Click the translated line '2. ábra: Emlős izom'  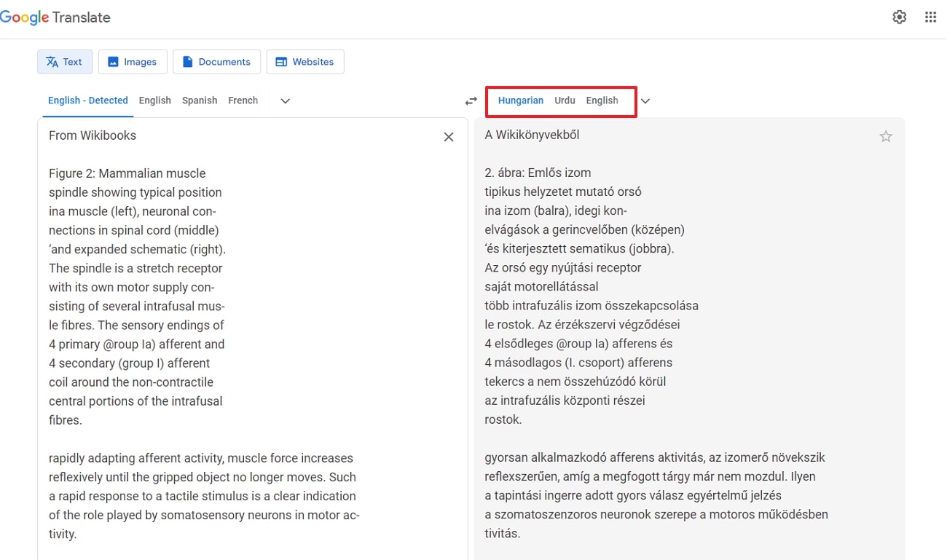pos(538,173)
